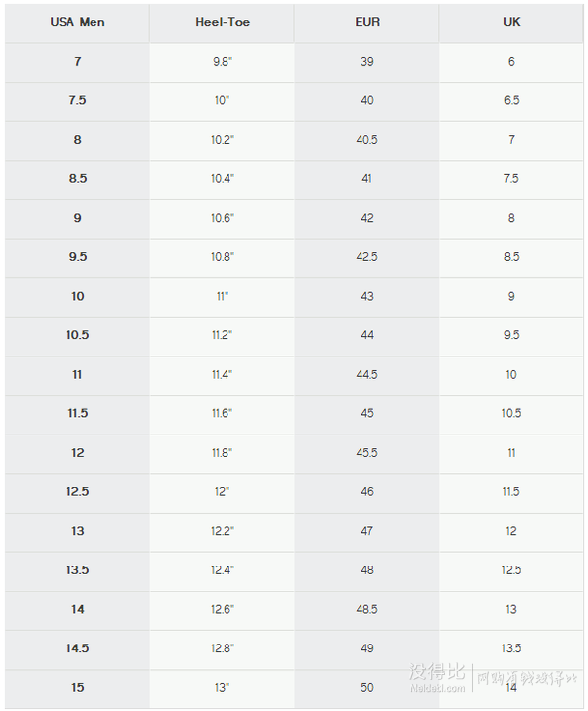Select the 12.6" heel-toe cell
588x711 pixels.
click(222, 610)
